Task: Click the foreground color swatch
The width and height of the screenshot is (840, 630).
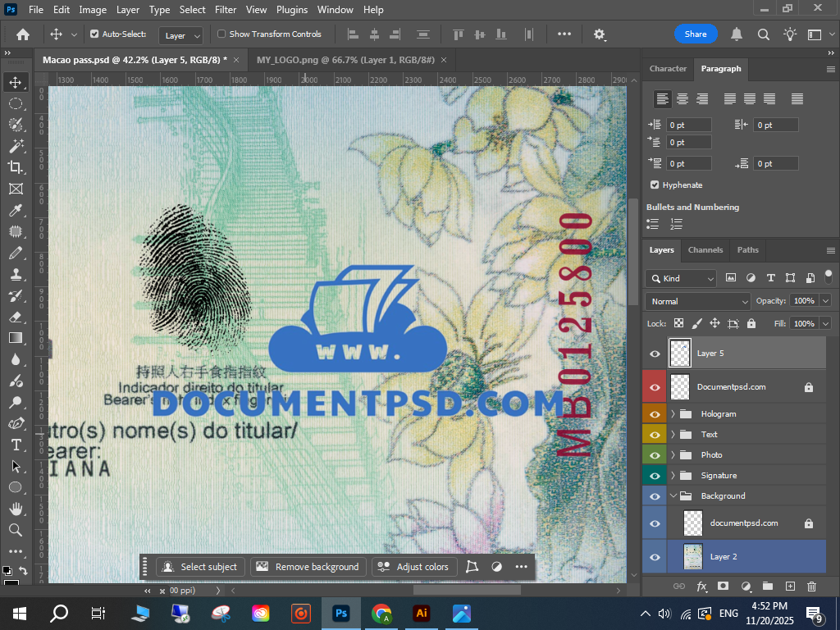Action: [7, 570]
